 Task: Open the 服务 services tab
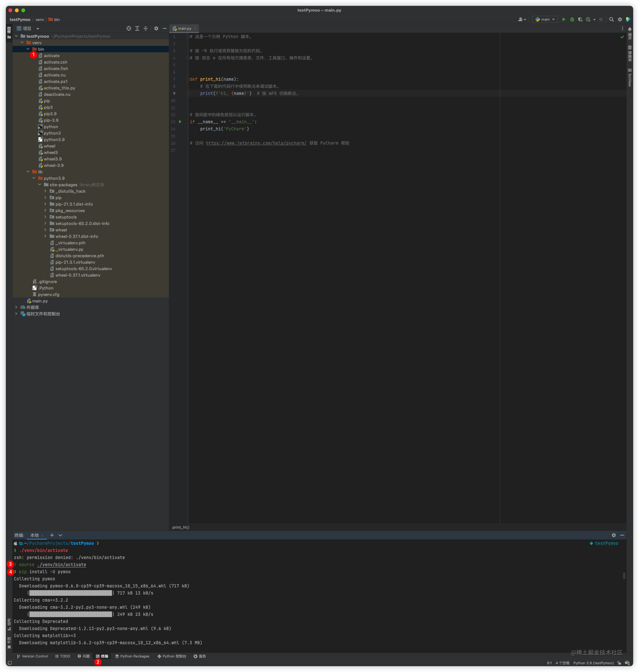200,656
